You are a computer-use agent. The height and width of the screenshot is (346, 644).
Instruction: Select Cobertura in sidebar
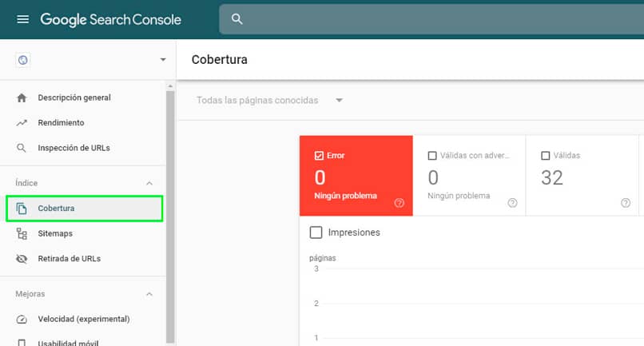pos(84,209)
